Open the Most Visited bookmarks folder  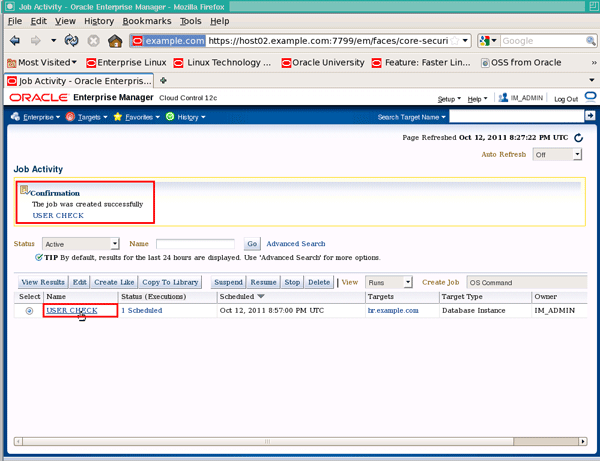42,62
